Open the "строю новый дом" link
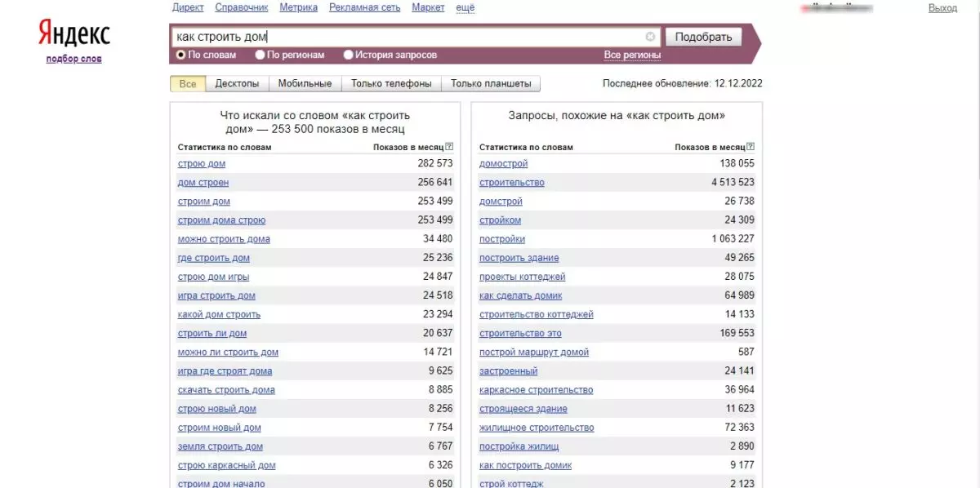The height and width of the screenshot is (488, 980). coord(217,408)
